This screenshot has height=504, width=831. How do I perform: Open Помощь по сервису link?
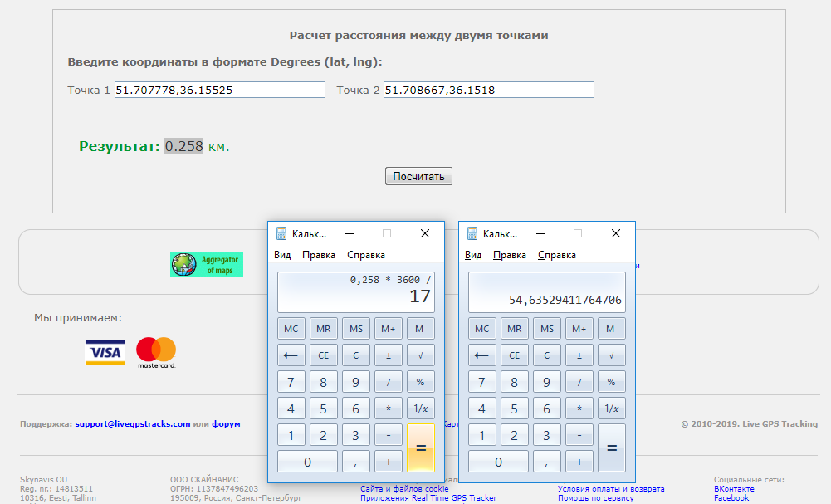tap(596, 498)
